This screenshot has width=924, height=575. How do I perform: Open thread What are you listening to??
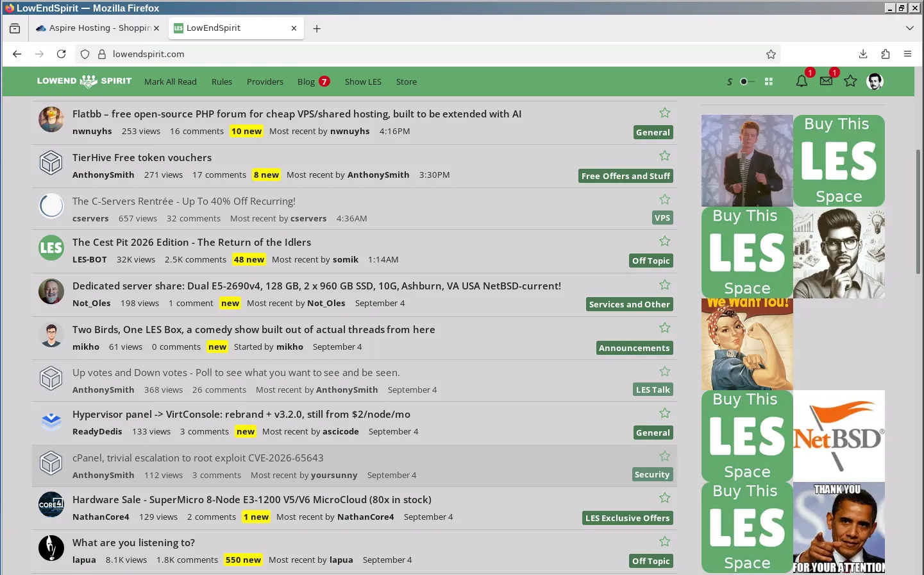click(133, 542)
